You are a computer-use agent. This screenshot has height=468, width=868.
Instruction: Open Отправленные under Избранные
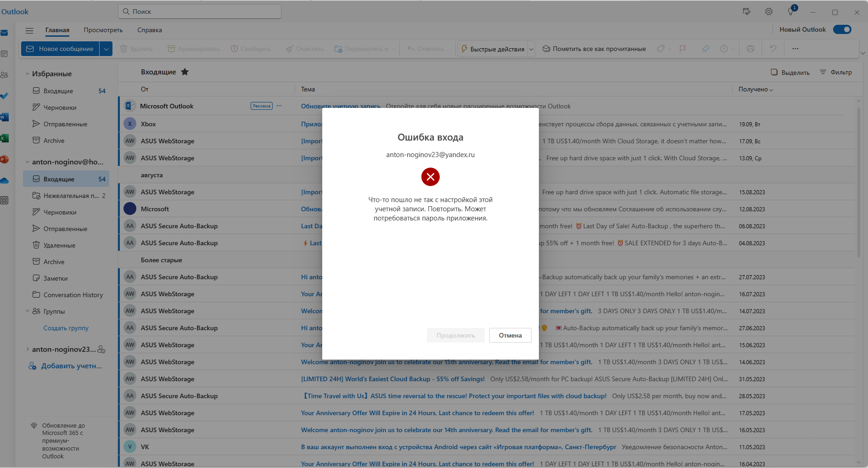click(66, 124)
